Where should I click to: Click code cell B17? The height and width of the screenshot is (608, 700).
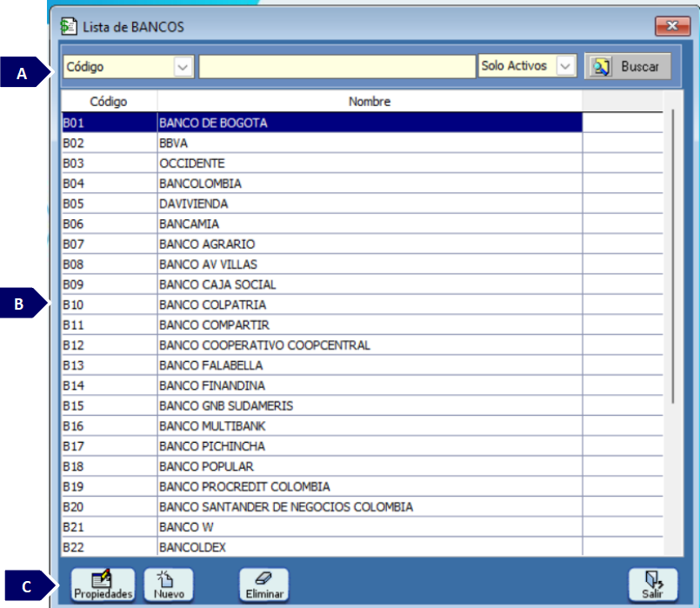point(110,446)
